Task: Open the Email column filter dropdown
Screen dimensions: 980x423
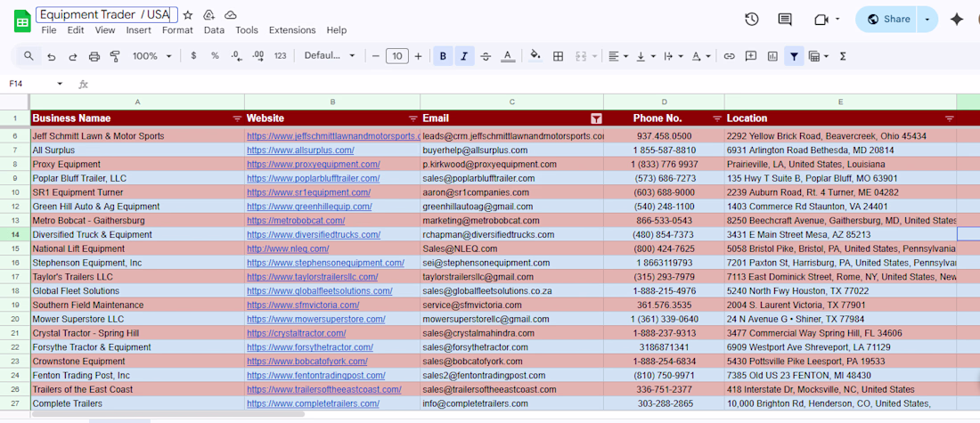Action: click(x=596, y=118)
